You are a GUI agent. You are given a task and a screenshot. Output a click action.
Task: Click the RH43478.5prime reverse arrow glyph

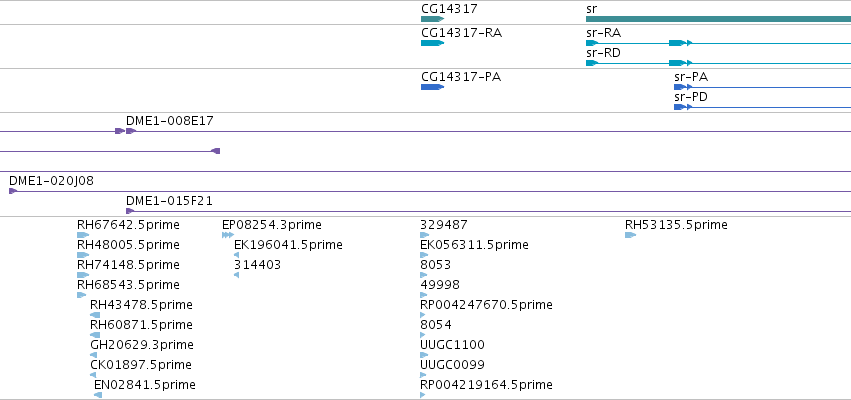[95, 315]
